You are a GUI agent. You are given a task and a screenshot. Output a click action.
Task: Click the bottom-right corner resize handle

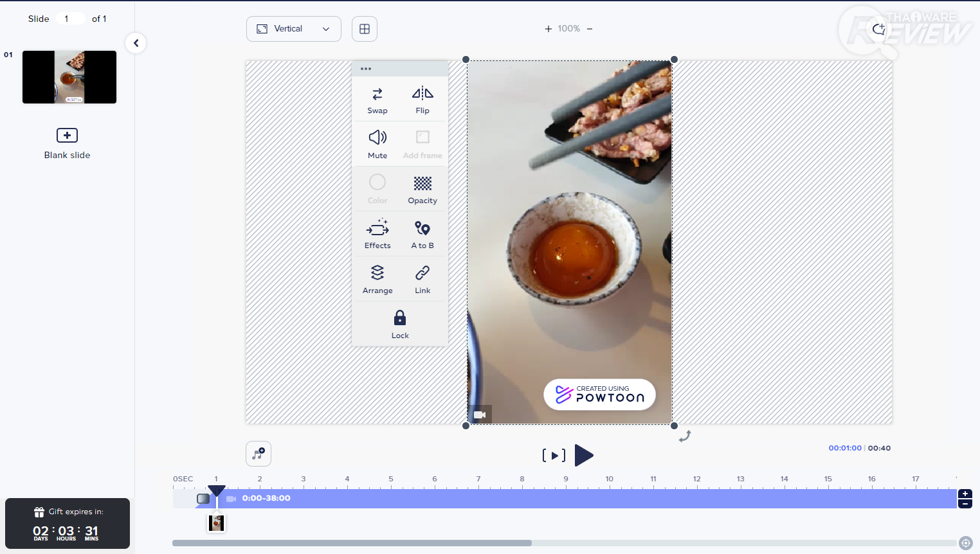point(674,425)
